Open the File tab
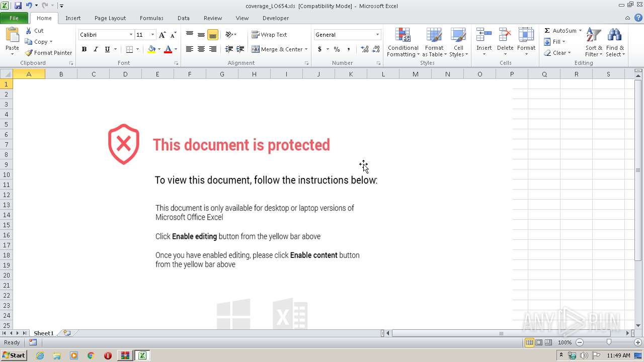Viewport: 644px width, 362px height. point(14,18)
